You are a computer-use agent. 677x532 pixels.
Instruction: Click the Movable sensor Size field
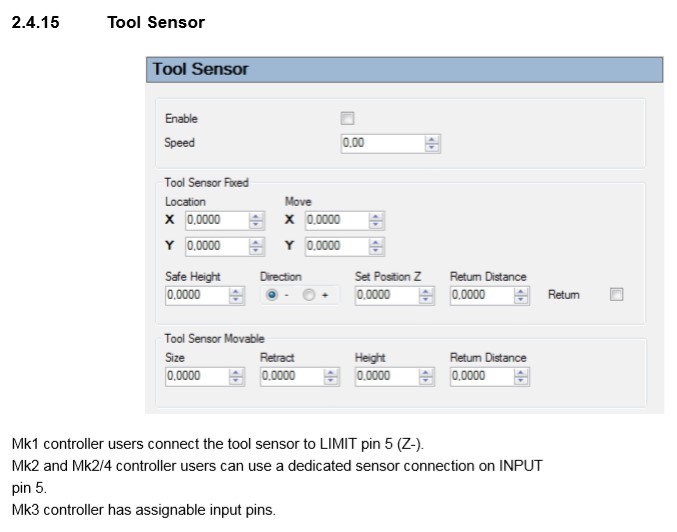pos(196,376)
